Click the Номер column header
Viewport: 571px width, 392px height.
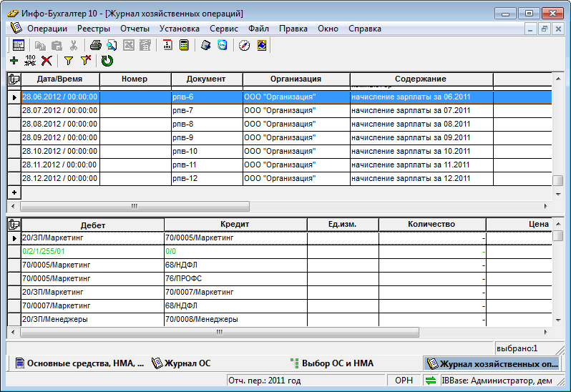click(135, 79)
